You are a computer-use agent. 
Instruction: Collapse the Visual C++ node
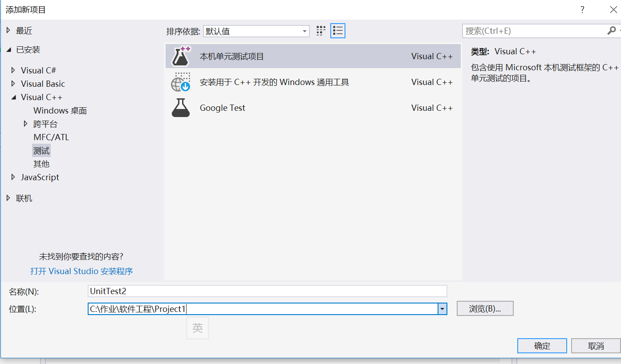[x=13, y=97]
